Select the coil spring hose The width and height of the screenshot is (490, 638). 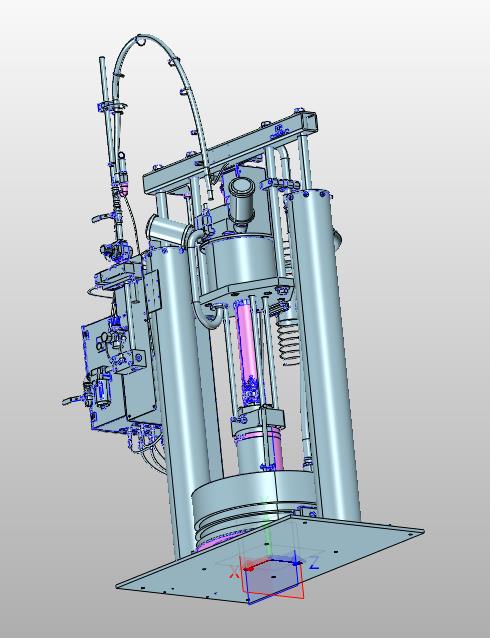pyautogui.click(x=289, y=341)
